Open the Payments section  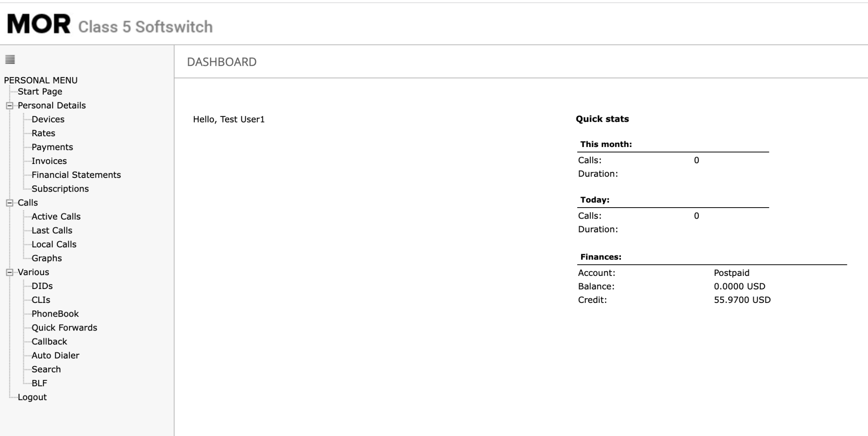[52, 147]
